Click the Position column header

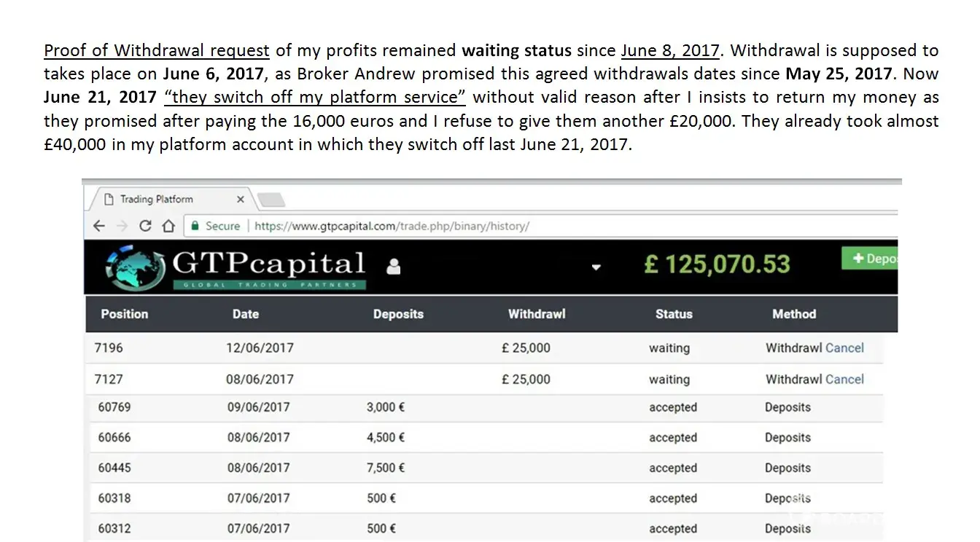125,314
